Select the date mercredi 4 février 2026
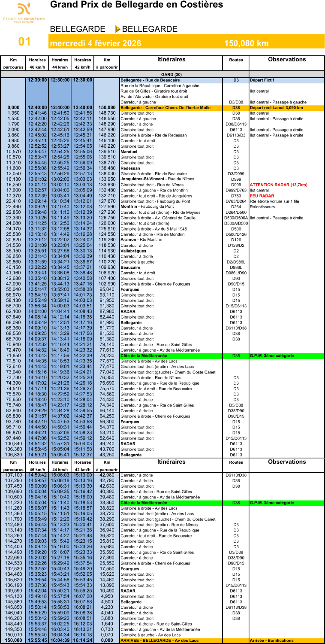The image size is (325, 644). coord(96,43)
